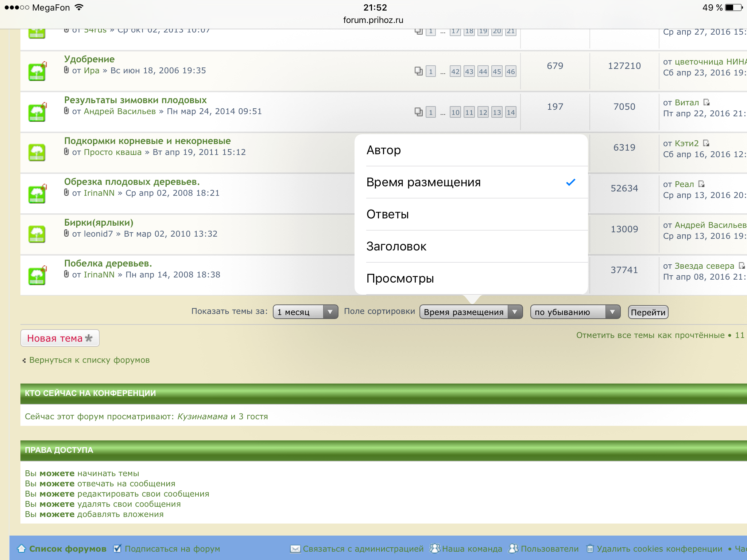The height and width of the screenshot is (560, 747).
Task: Click the Бирки(ярлыки) topic folder icon
Action: [x=37, y=234]
